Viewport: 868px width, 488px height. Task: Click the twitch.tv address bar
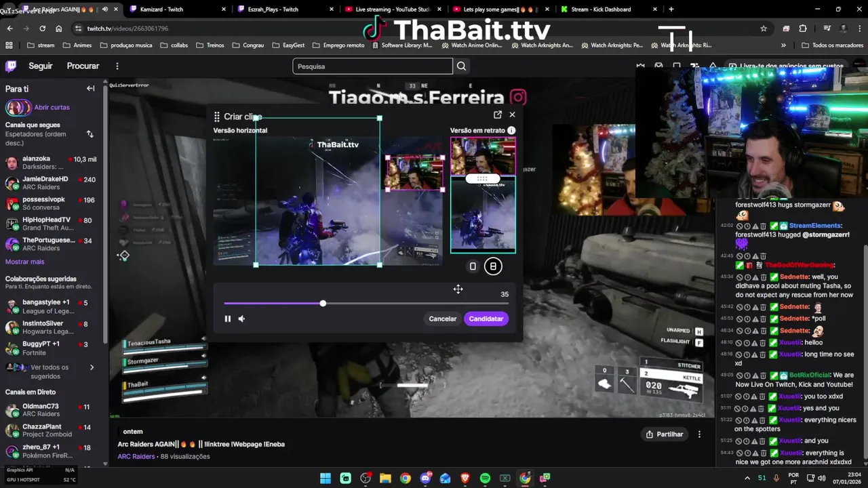click(420, 28)
